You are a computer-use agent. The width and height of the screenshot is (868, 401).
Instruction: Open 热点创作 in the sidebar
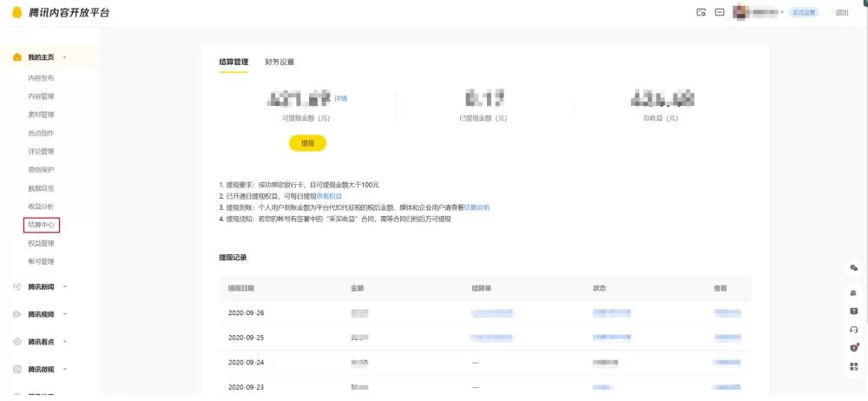[x=41, y=133]
